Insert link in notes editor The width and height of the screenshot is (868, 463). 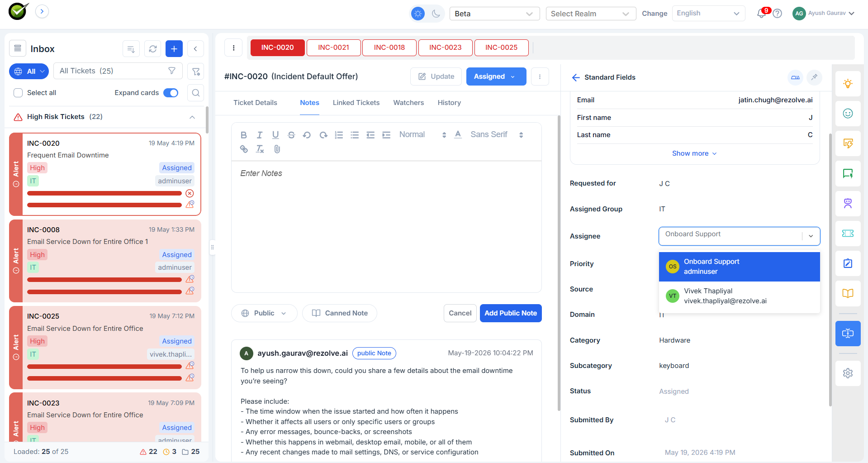tap(244, 149)
